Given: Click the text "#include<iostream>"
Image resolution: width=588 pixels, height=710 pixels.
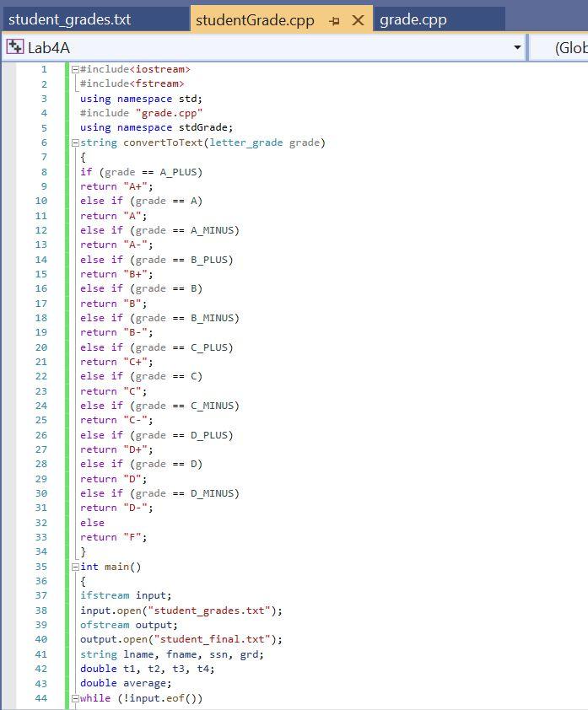Looking at the screenshot, I should [x=135, y=69].
